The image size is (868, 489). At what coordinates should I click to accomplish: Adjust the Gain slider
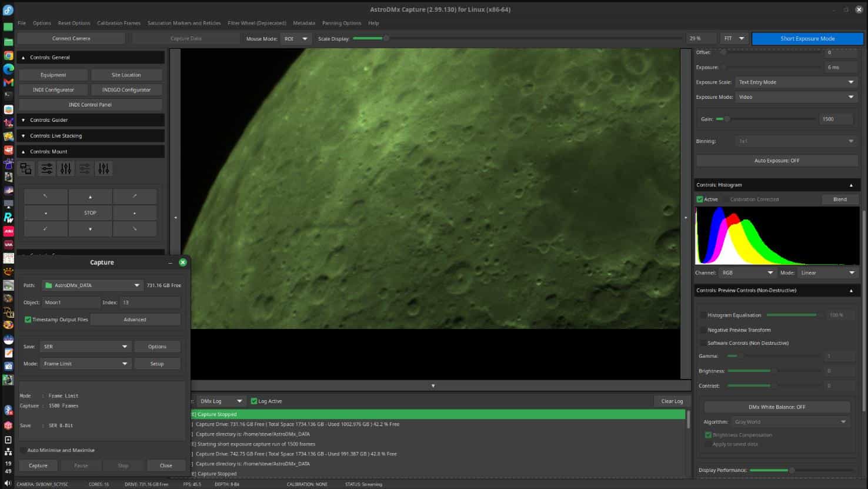727,119
